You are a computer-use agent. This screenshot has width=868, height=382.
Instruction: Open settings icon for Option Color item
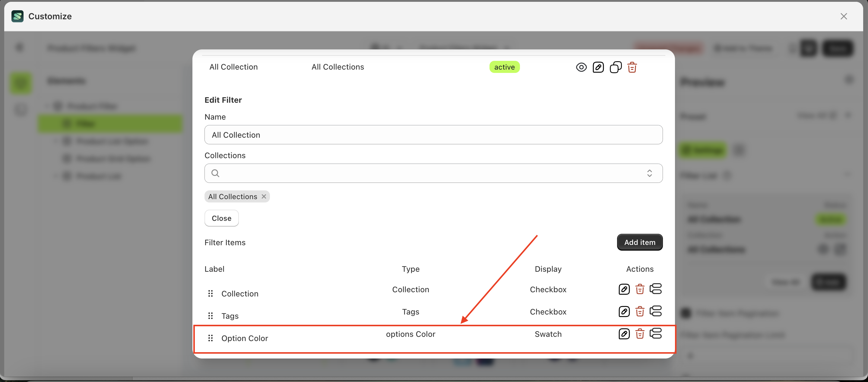(x=655, y=333)
